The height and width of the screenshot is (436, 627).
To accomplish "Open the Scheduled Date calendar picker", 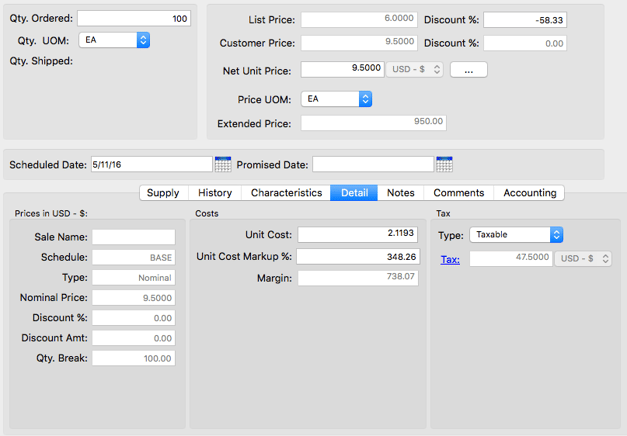I will point(221,164).
